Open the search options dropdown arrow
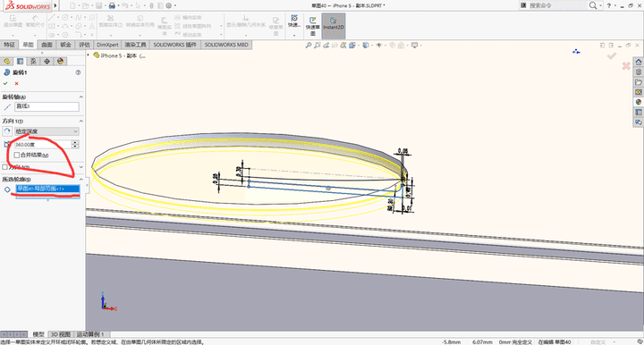Image resolution: width=644 pixels, height=345 pixels. tap(600, 5)
